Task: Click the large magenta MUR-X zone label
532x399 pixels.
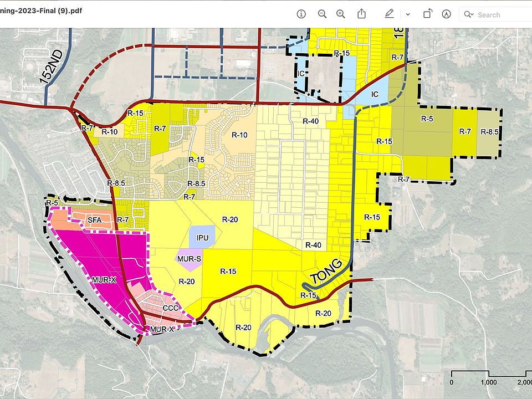Action: [104, 280]
